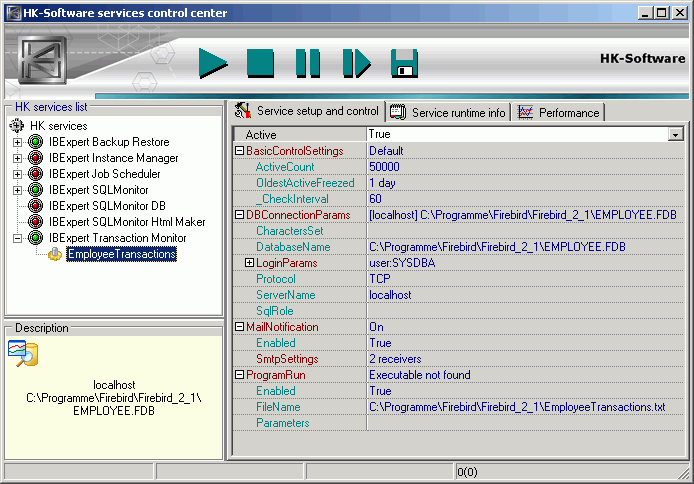Click the Description panel monitor icon

(x=23, y=353)
